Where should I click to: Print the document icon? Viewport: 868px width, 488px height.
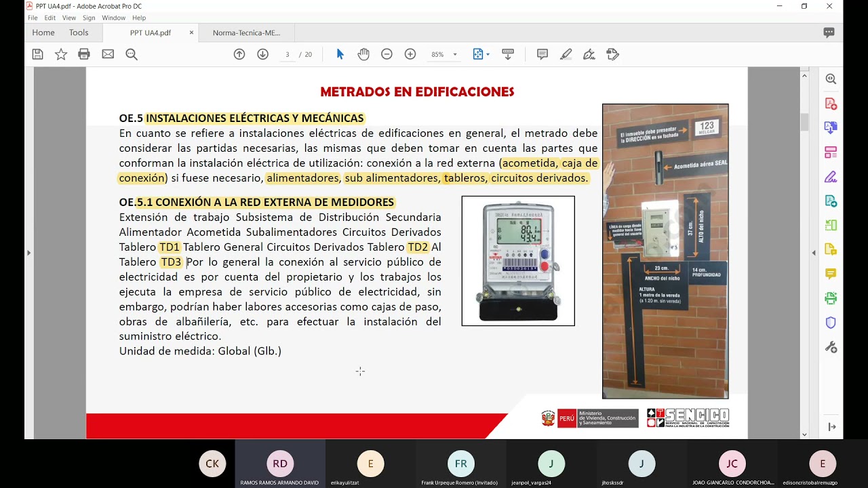(x=84, y=54)
